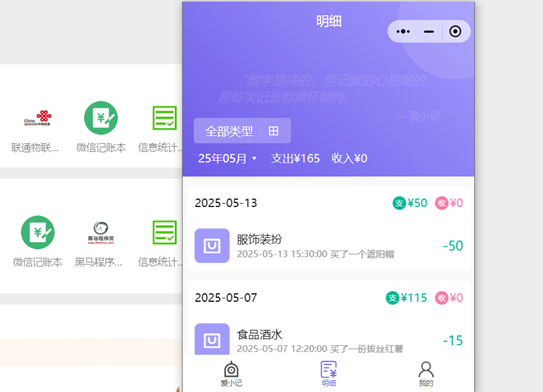Click the purple bag icon of 食品酒水

pyautogui.click(x=212, y=339)
